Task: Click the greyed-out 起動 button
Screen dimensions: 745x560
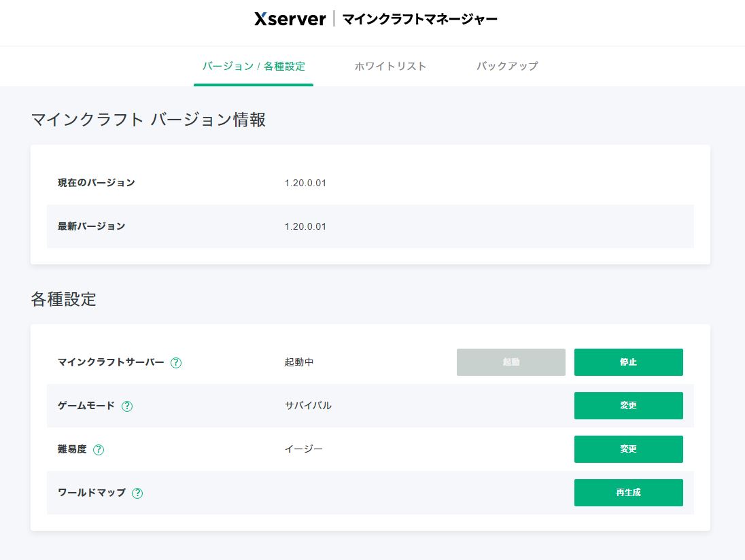Action: [510, 362]
